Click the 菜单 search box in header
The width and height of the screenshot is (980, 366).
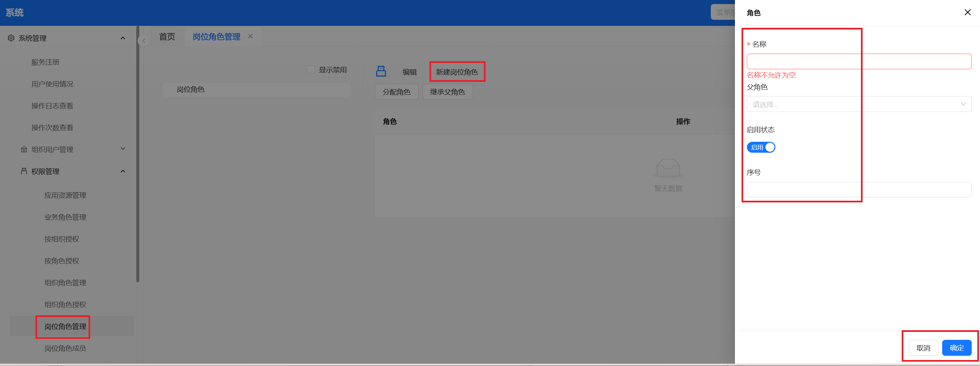tap(723, 12)
